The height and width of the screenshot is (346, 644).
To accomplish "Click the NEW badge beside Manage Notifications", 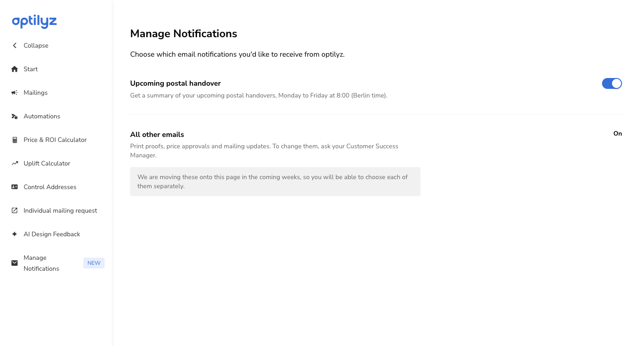I will click(x=94, y=263).
